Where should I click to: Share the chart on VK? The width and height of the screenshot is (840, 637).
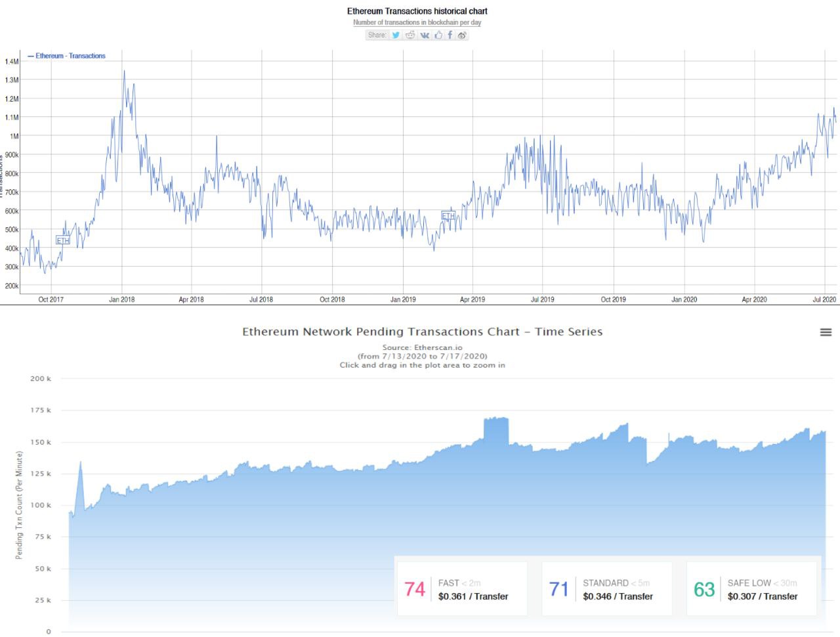pos(425,35)
